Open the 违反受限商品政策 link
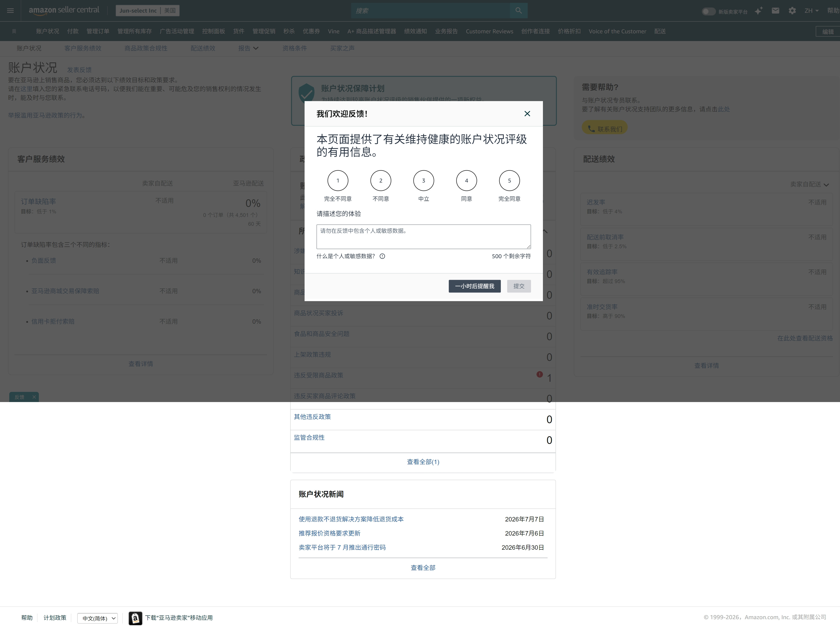Viewport: 840px width, 643px height. tap(318, 376)
